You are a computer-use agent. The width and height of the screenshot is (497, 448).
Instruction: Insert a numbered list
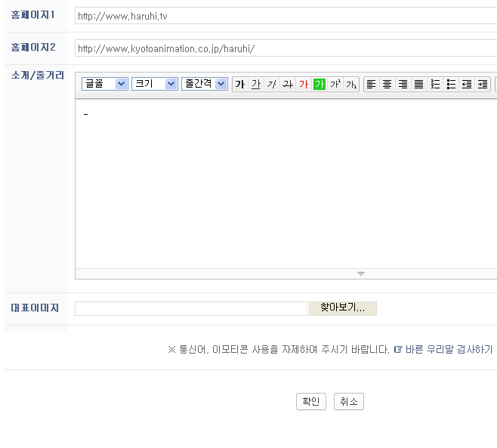click(x=435, y=84)
